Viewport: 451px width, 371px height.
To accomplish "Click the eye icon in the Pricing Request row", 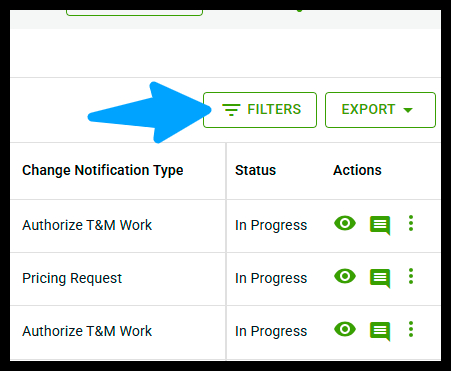I will point(345,276).
